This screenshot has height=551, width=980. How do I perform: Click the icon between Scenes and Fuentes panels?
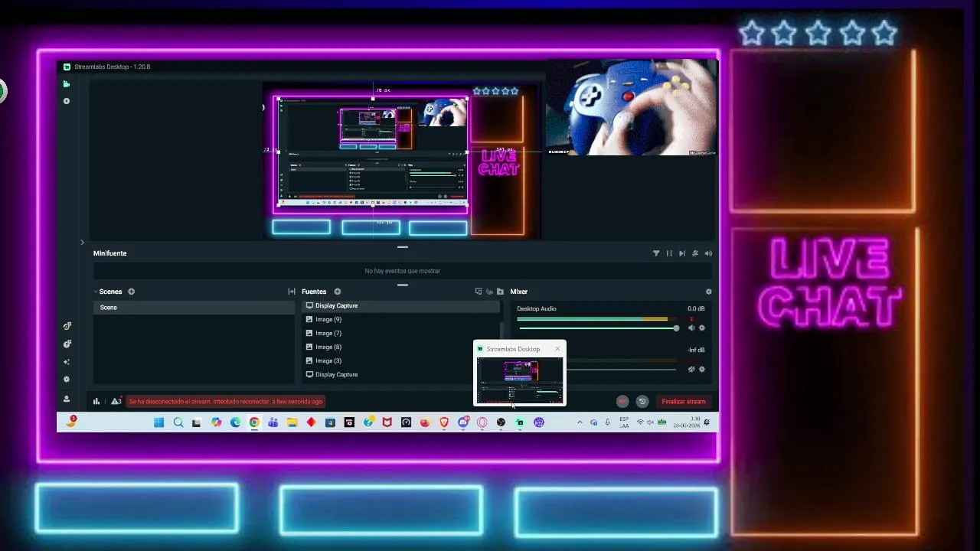coord(292,292)
